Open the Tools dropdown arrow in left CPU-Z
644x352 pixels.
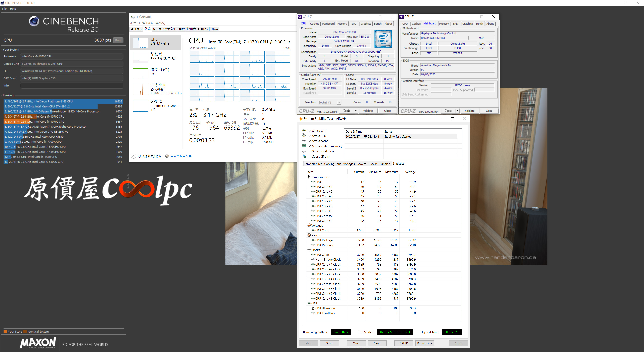[356, 111]
